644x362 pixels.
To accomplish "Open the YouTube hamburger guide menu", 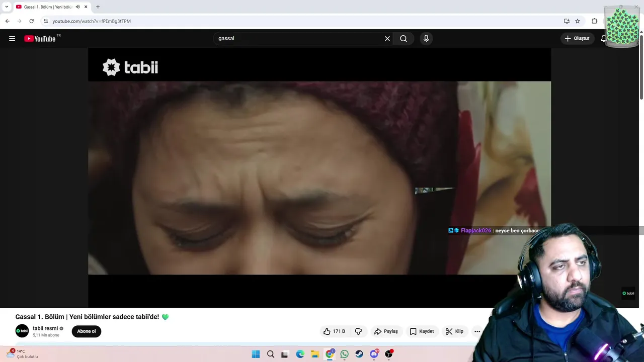I will pos(12,39).
